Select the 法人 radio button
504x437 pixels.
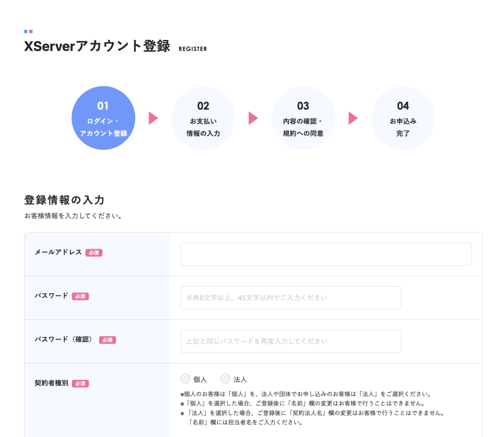(x=225, y=378)
